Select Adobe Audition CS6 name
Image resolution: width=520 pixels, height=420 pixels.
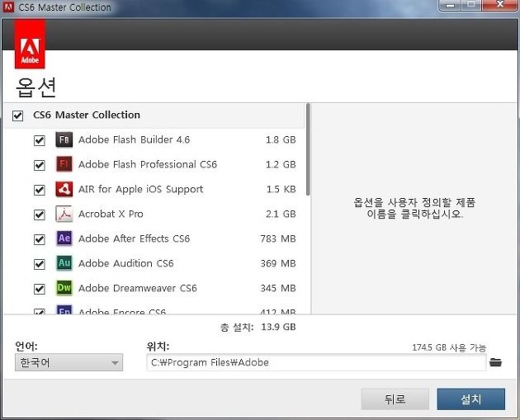(125, 263)
